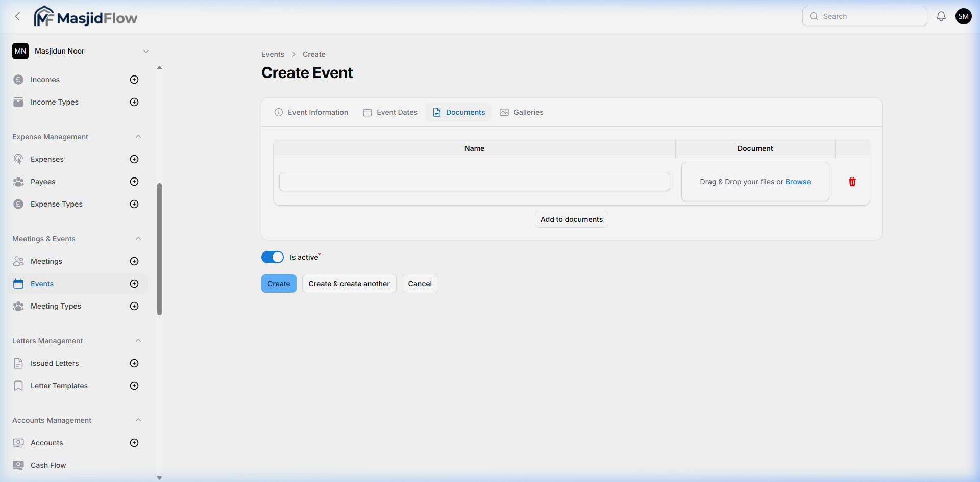Screen dimensions: 980x482
Task: Click the Events calendar icon in sidebar
Action: coord(18,284)
